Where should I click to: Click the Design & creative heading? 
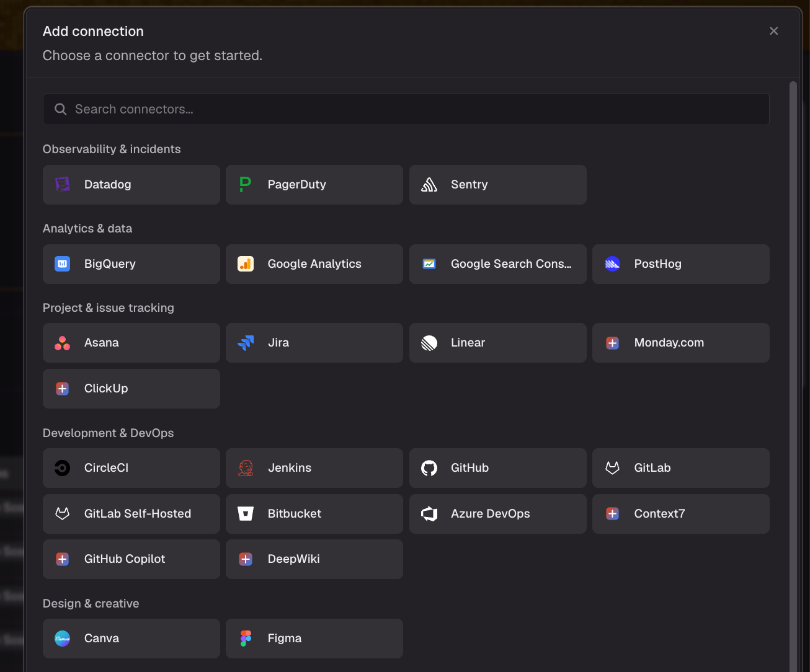[91, 604]
